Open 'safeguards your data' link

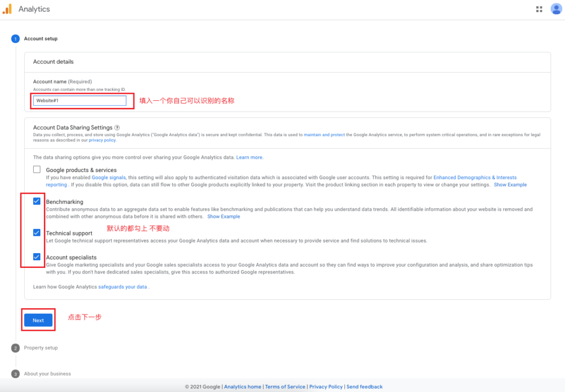122,287
